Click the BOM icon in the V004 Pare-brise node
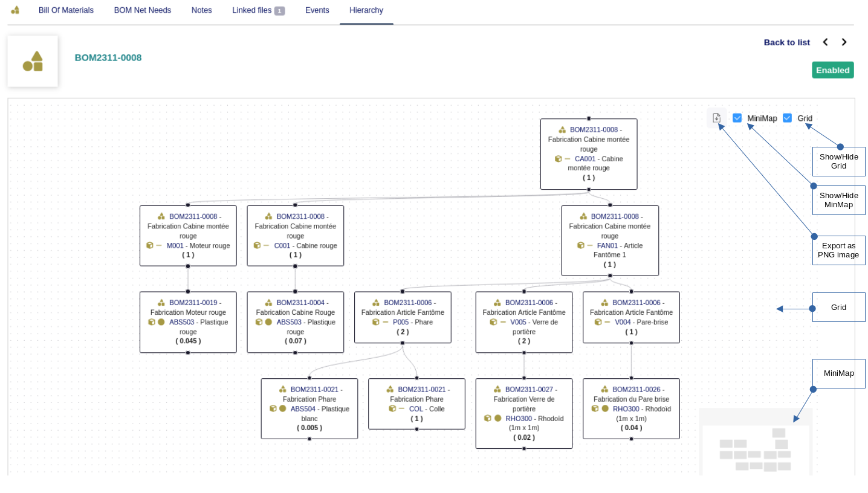The height and width of the screenshot is (493, 868). tap(605, 303)
